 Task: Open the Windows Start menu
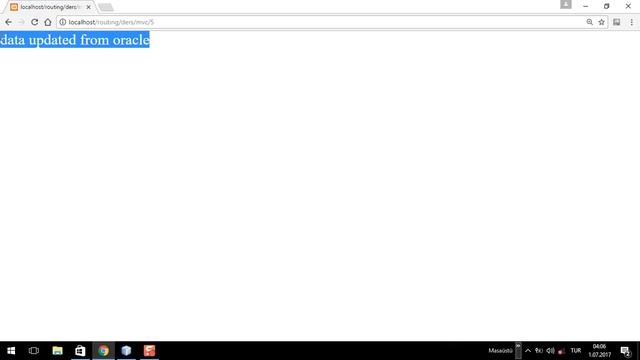click(11, 351)
